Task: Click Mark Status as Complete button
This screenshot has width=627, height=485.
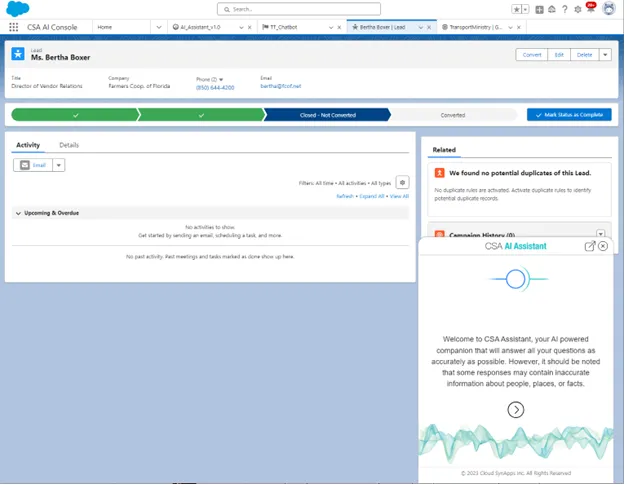Action: pyautogui.click(x=571, y=115)
